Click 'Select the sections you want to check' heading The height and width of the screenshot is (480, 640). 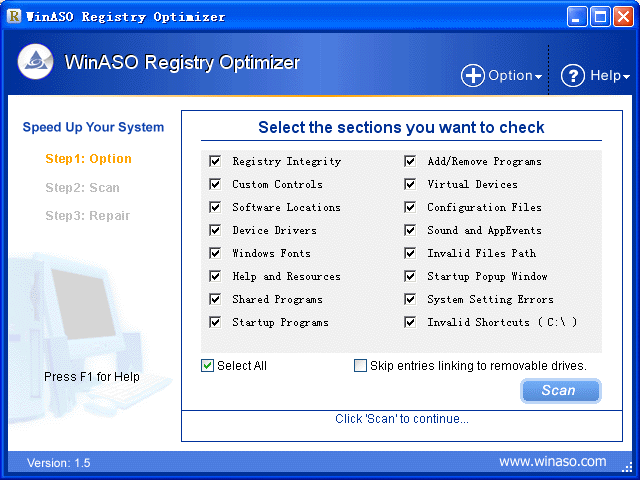coord(401,127)
